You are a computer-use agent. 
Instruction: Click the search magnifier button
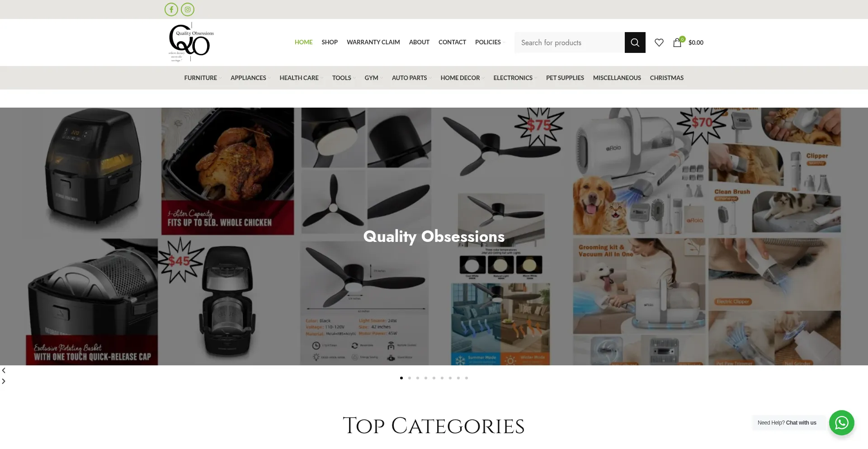coord(635,43)
